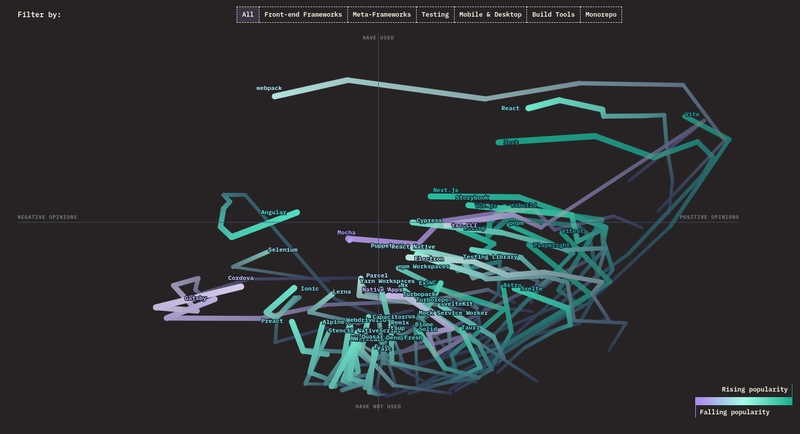Click the Turborepo label
Viewport: 800px width, 434px height.
(433, 300)
